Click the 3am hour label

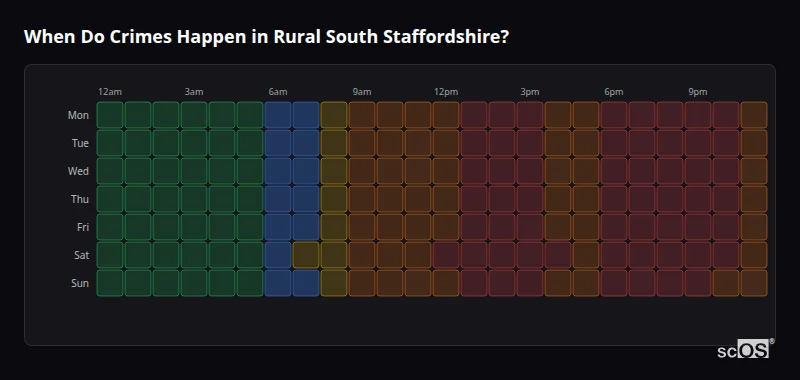point(194,92)
